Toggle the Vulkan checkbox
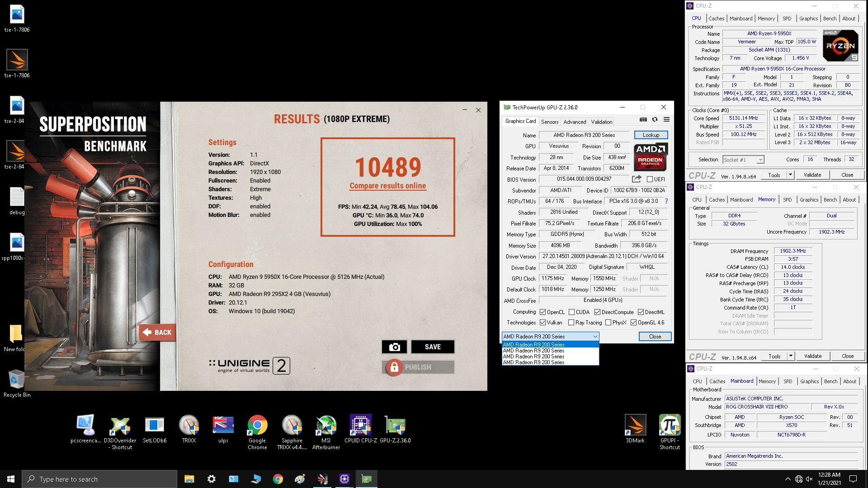The height and width of the screenshot is (488, 868). 542,323
